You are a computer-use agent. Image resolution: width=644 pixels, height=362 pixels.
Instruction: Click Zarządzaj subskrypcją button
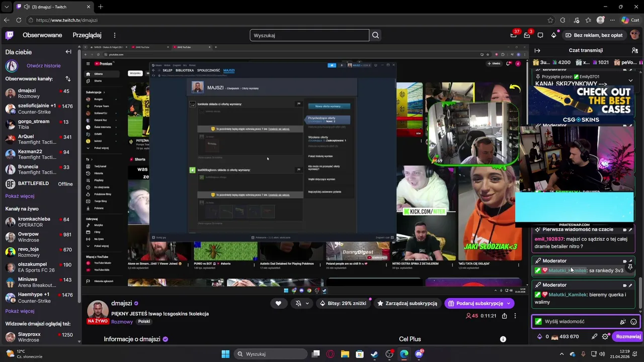[x=407, y=303]
